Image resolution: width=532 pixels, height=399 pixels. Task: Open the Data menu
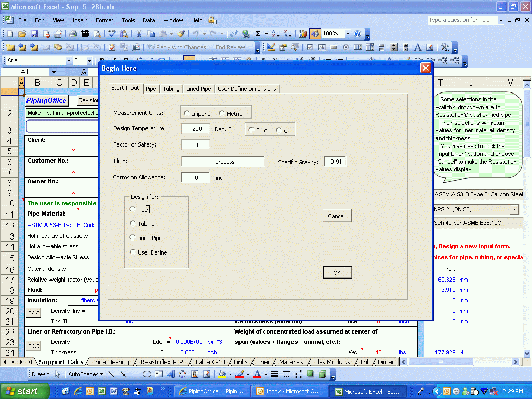(149, 20)
